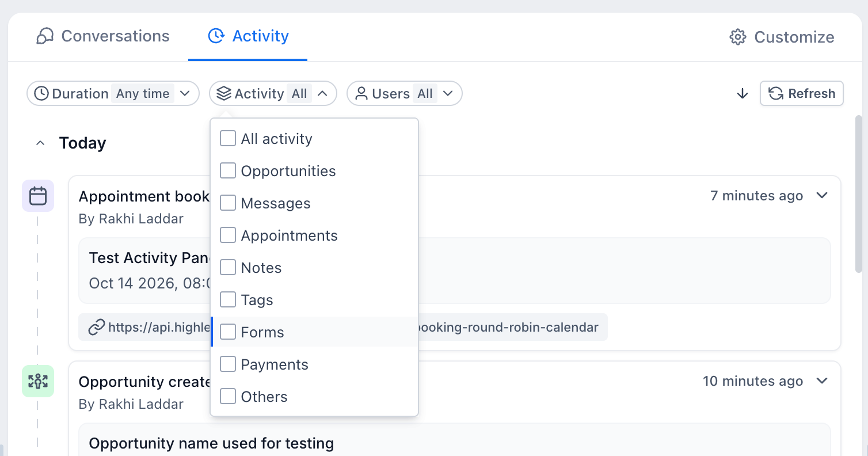Image resolution: width=868 pixels, height=456 pixels.
Task: Click the 7 minutes ago timestamp
Action: [756, 196]
